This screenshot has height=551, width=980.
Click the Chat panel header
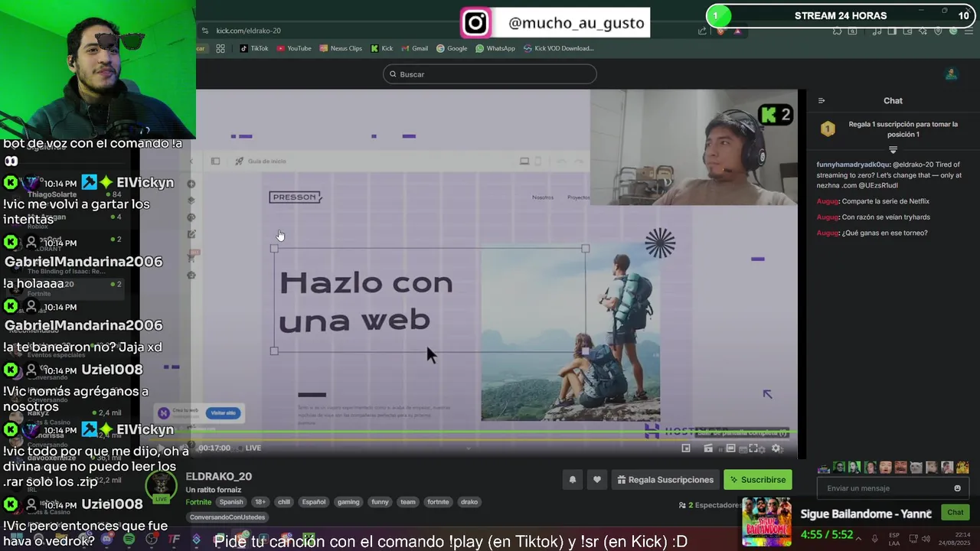(893, 100)
